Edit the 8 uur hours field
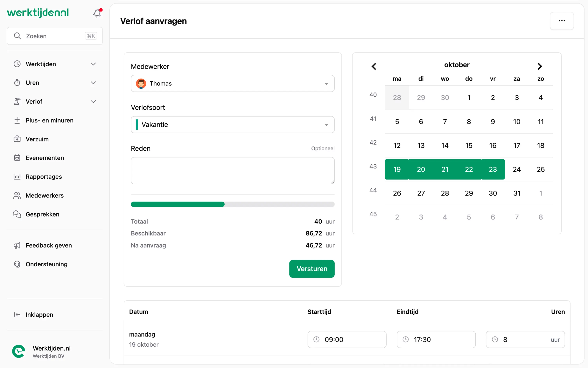Viewport: 588px width, 368px height. click(525, 339)
